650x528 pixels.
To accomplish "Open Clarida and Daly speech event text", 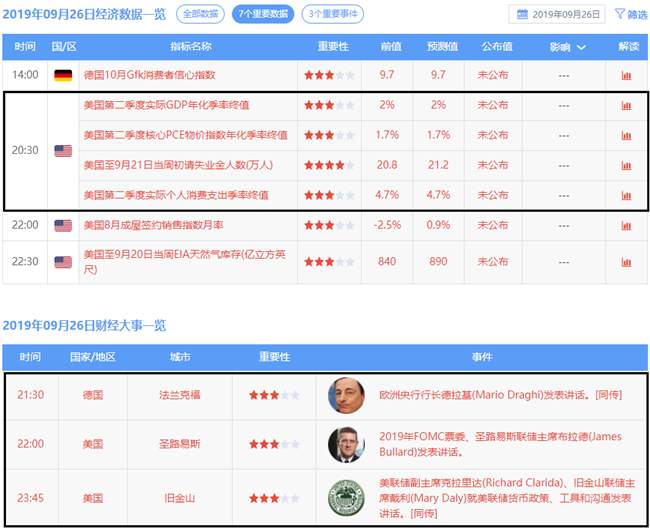I will (507, 498).
